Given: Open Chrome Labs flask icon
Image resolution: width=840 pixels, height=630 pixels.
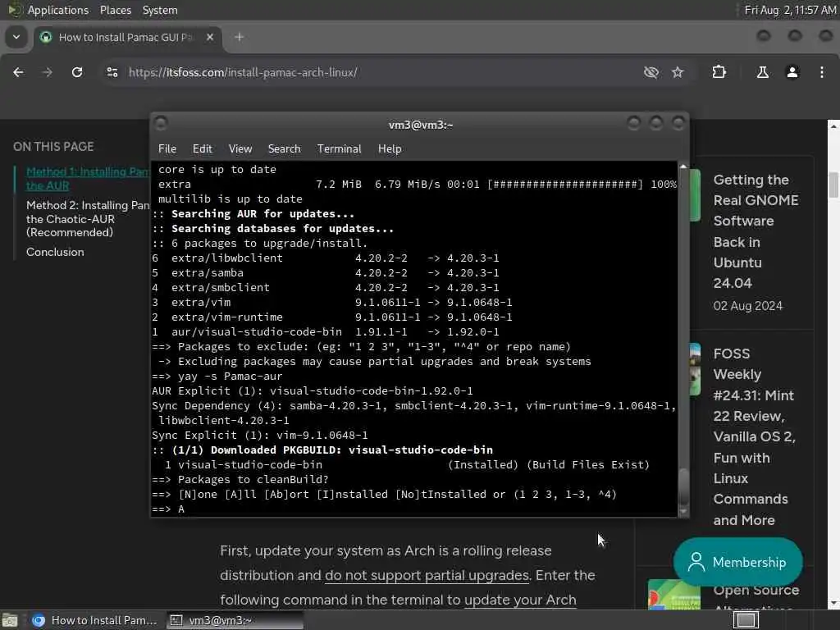Looking at the screenshot, I should 762,72.
